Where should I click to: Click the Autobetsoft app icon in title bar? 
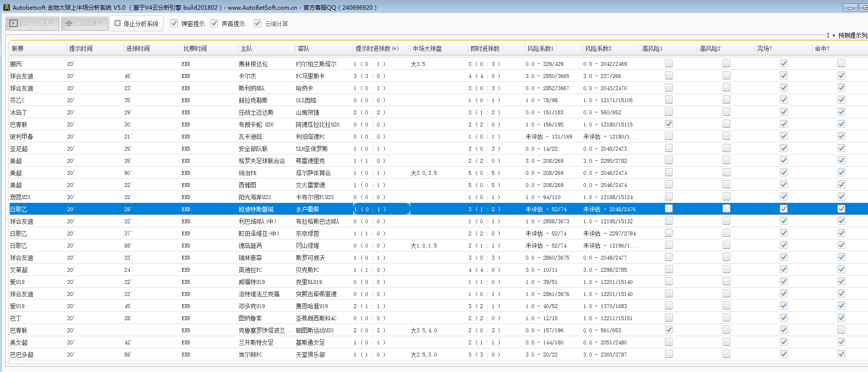point(6,7)
